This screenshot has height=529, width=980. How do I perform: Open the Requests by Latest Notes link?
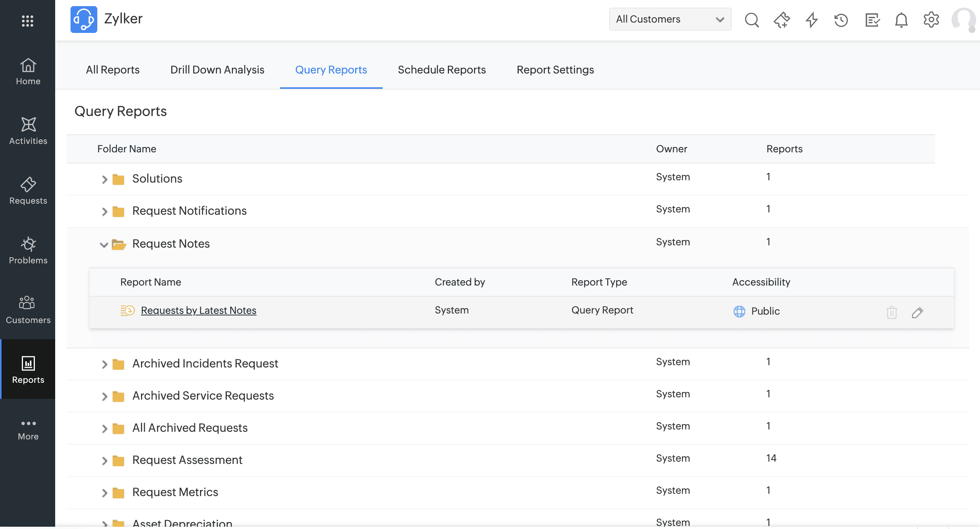198,310
